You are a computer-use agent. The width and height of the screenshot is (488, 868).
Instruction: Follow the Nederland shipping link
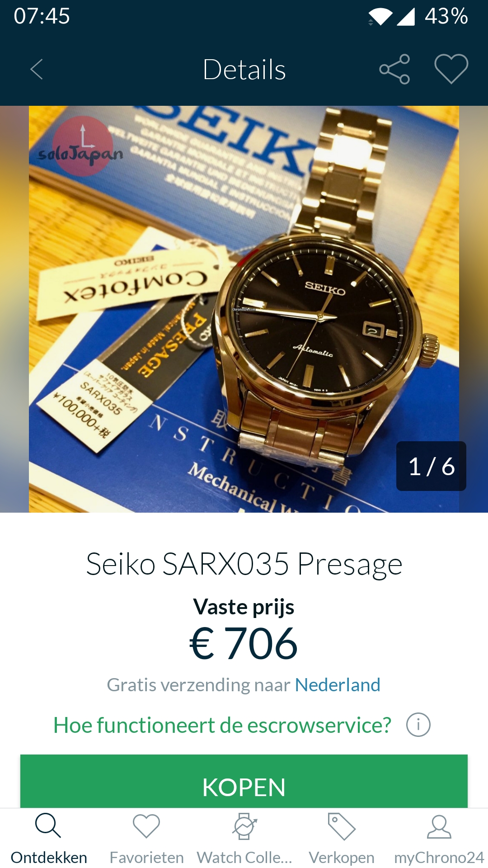[x=338, y=685]
